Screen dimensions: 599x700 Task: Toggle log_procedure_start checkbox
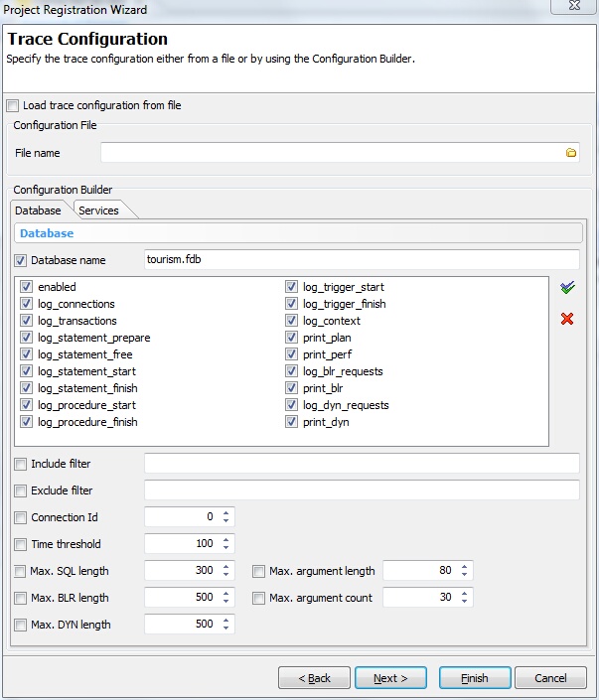click(x=27, y=405)
